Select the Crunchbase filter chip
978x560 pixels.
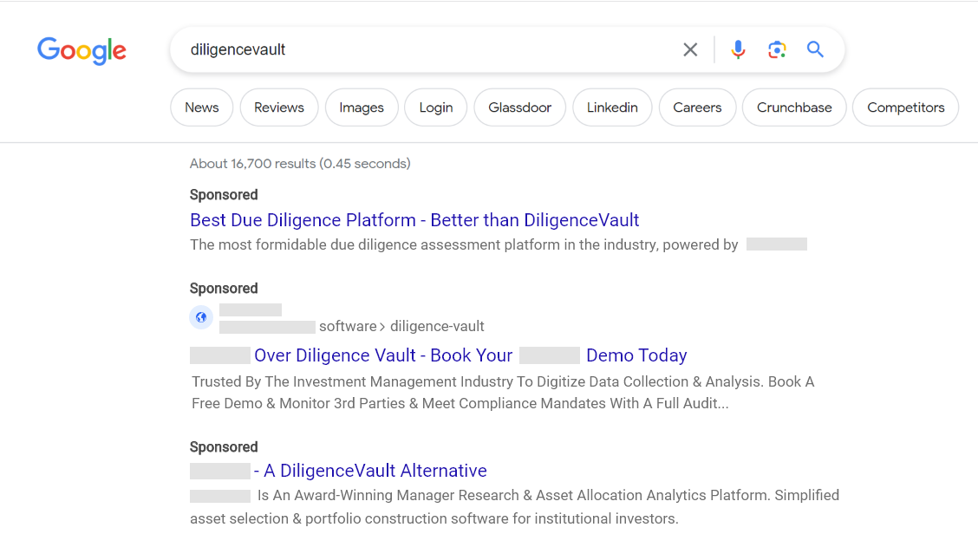point(793,107)
